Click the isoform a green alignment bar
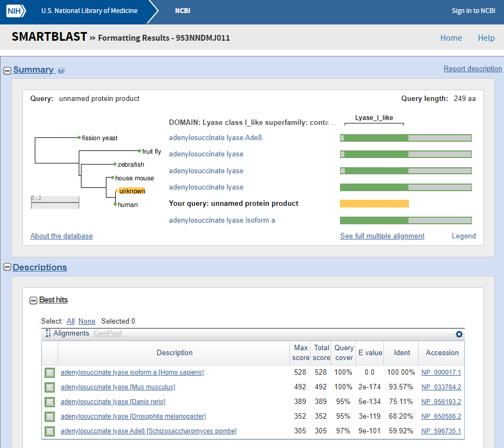 point(406,220)
